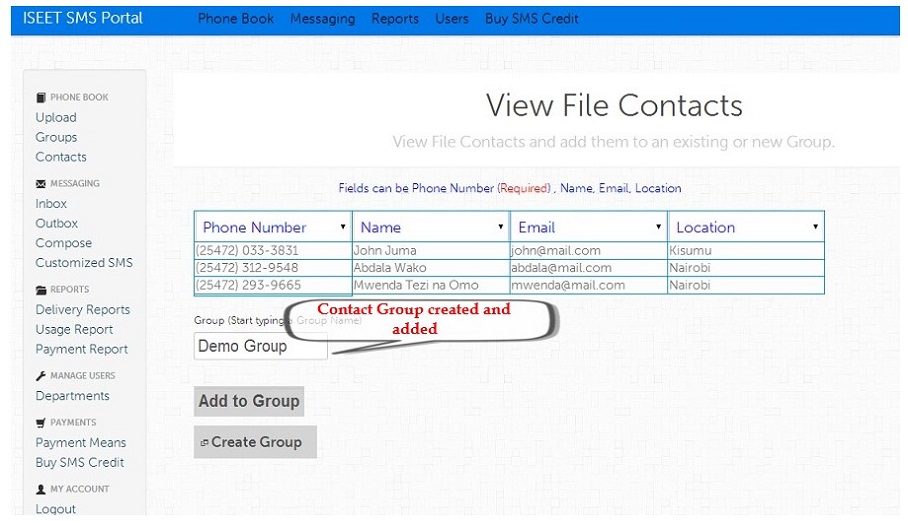The width and height of the screenshot is (908, 523).
Task: Open the Messaging menu in top bar
Action: pyautogui.click(x=322, y=19)
